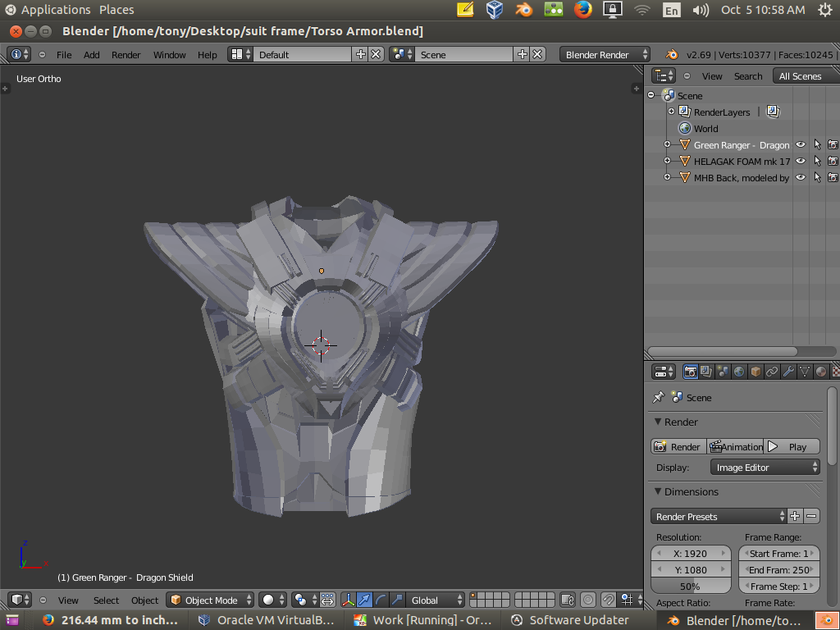Image resolution: width=840 pixels, height=630 pixels.
Task: Open the Global transform orientation dropdown
Action: click(435, 600)
